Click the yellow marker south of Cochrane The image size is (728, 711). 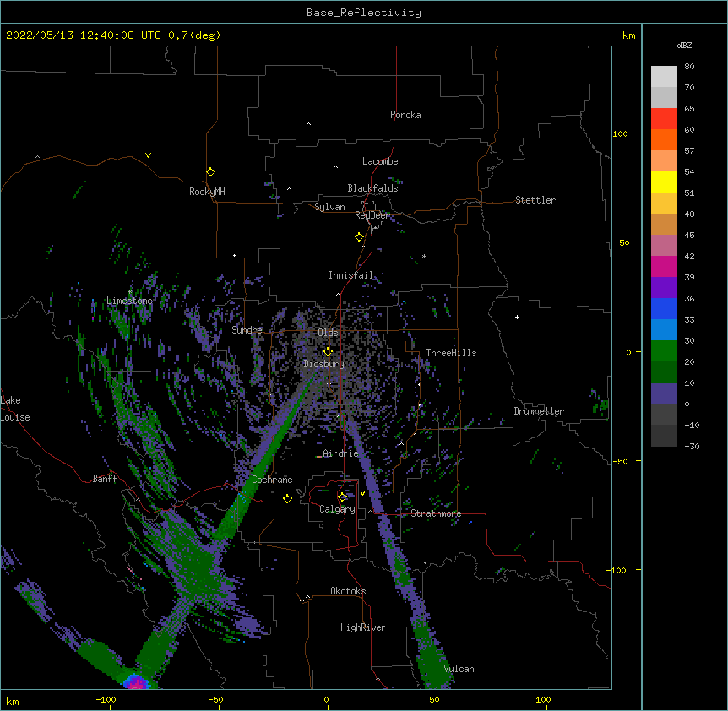(x=287, y=498)
